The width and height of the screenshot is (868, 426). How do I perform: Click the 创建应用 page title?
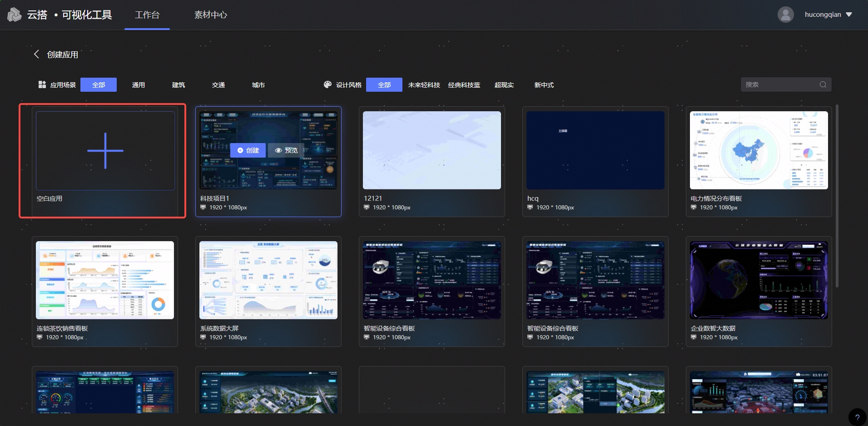[x=63, y=54]
